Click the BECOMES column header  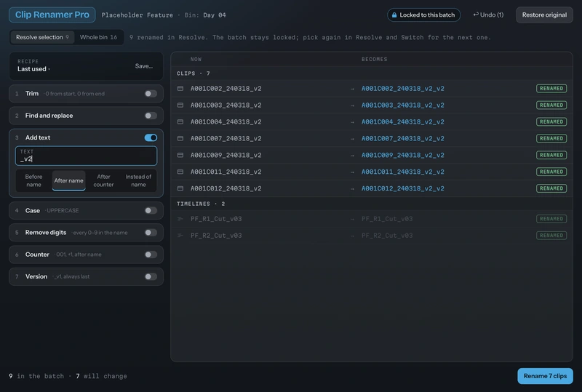374,60
